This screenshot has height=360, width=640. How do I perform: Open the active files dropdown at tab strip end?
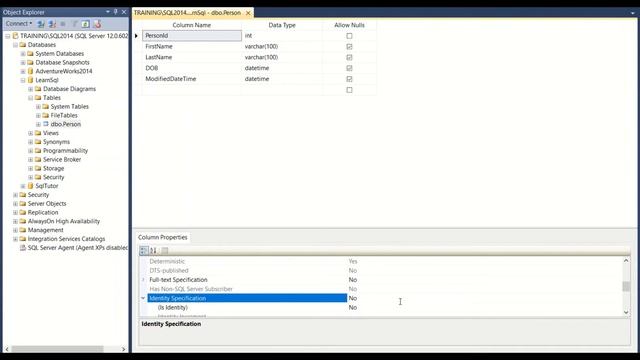pos(633,13)
